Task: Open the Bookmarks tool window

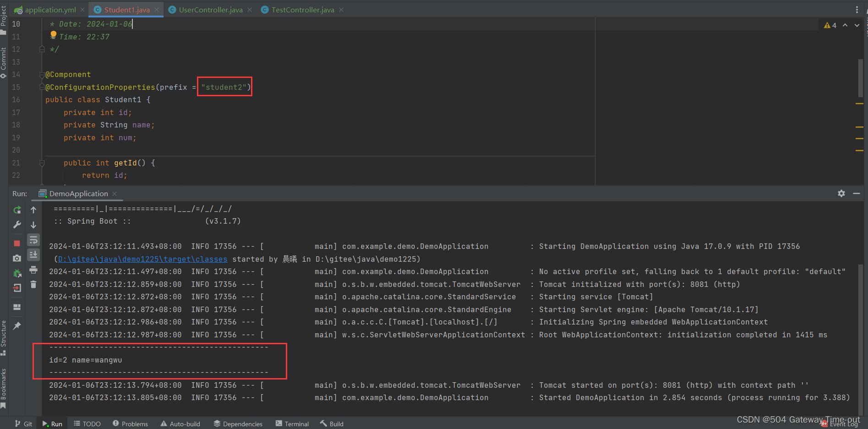Action: tap(4, 389)
